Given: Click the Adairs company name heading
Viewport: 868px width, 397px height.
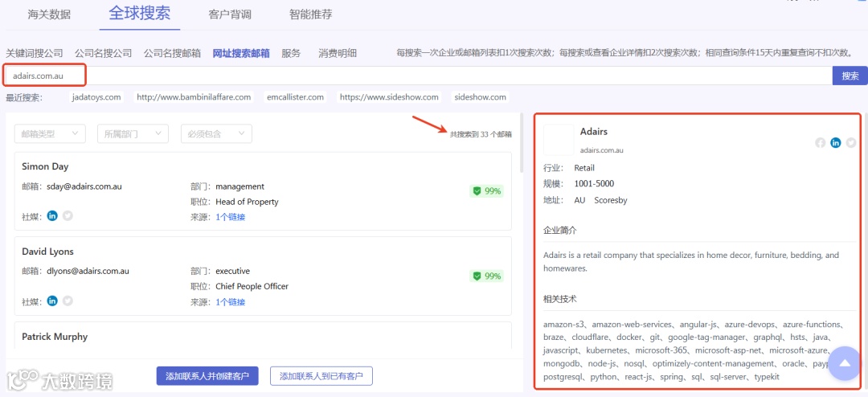Looking at the screenshot, I should [594, 131].
